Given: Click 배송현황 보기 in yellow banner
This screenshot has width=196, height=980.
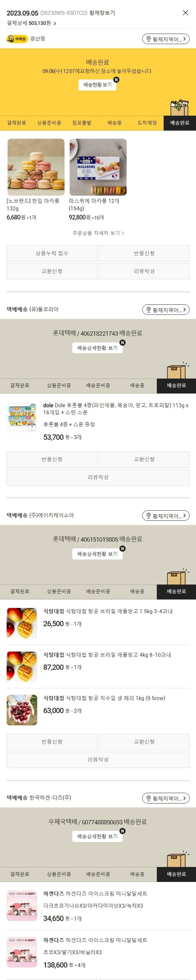Looking at the screenshot, I should tap(97, 85).
